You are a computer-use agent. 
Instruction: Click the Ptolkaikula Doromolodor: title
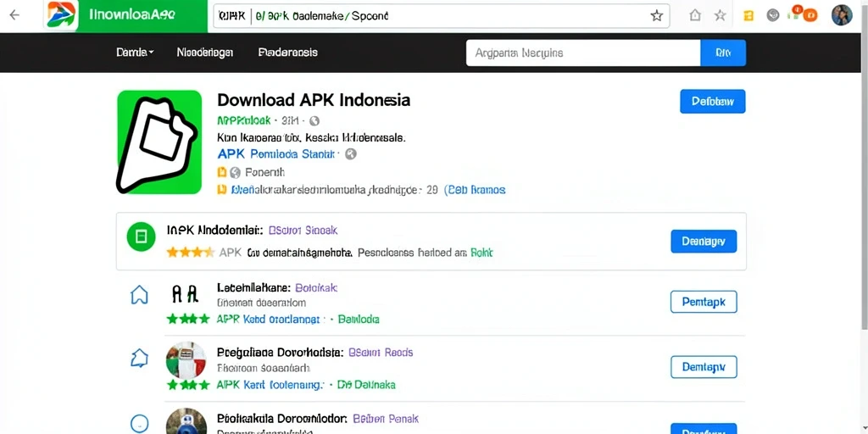(x=281, y=419)
